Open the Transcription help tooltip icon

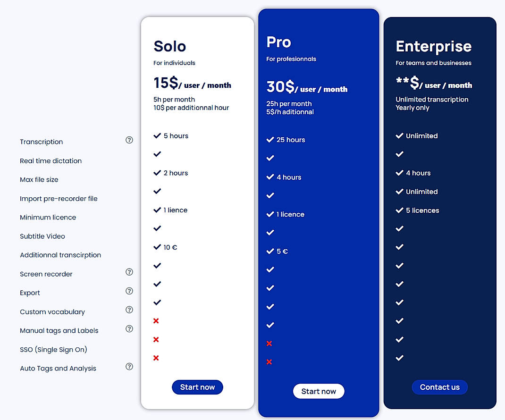click(129, 140)
